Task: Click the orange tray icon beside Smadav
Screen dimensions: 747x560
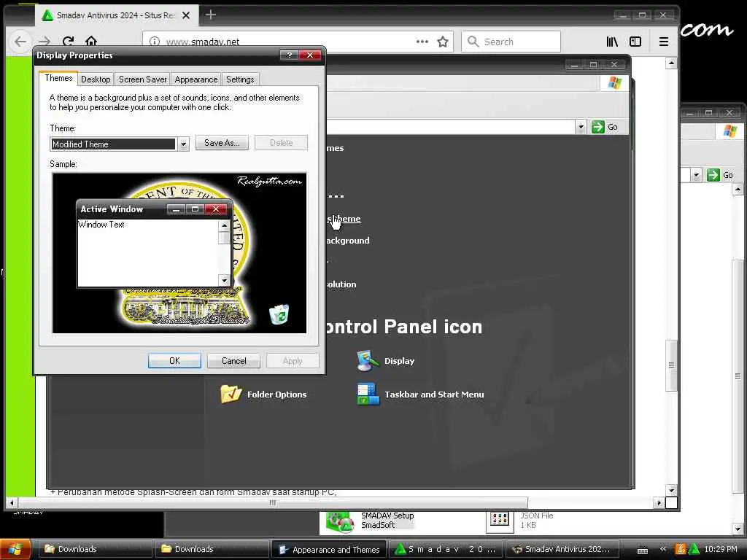Action: (x=681, y=550)
